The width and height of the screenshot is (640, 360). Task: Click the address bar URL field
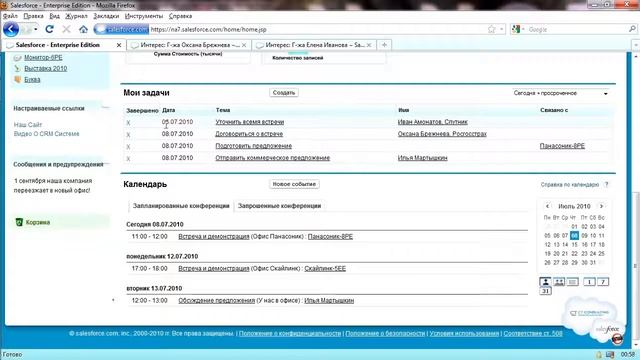tap(318, 29)
